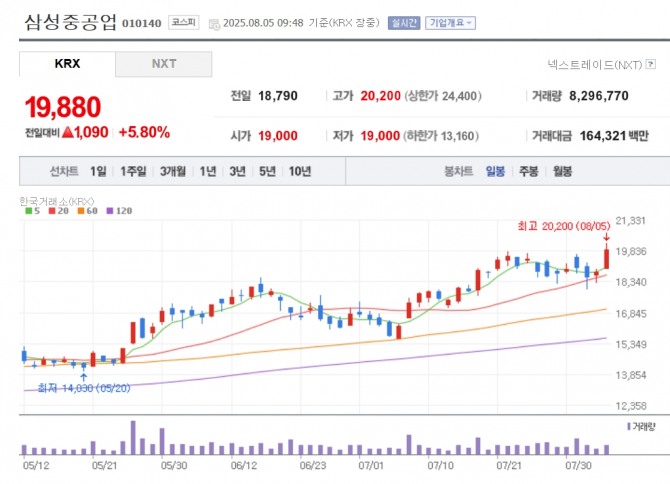670x484 pixels.
Task: Select the 3년 line chart period
Action: pyautogui.click(x=238, y=171)
